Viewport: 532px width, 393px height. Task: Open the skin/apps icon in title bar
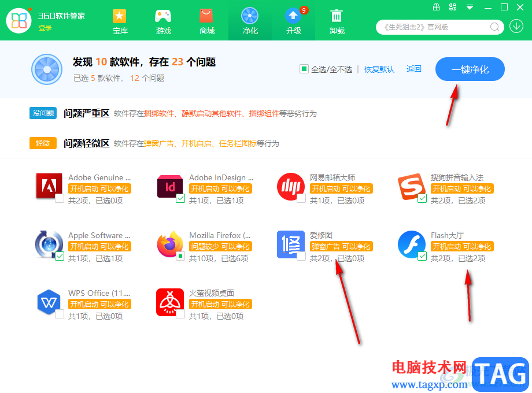point(453,7)
